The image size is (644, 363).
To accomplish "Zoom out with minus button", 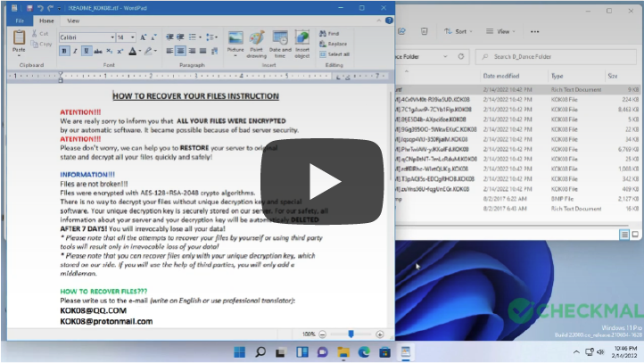I will coord(322,334).
